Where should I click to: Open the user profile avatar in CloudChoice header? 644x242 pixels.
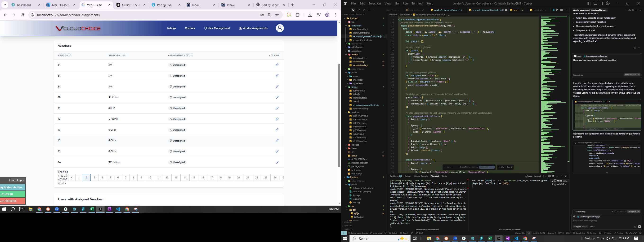click(x=280, y=28)
